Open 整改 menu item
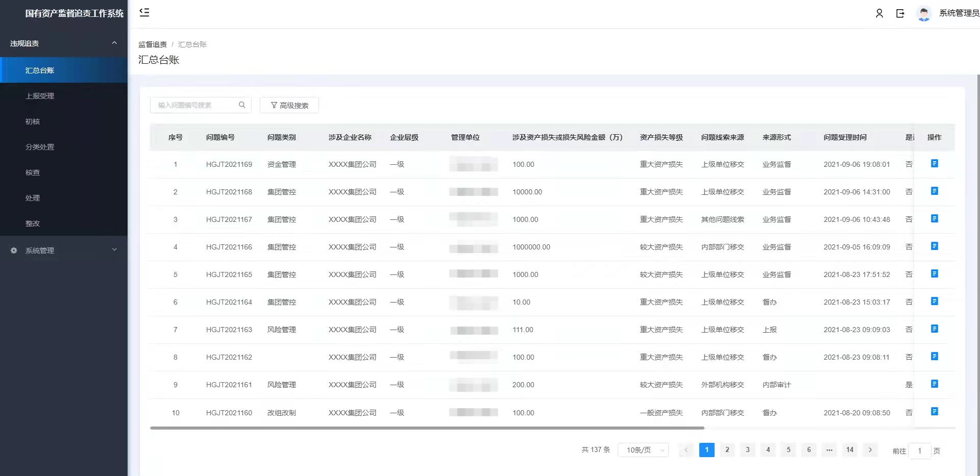This screenshot has width=980, height=476. tap(64, 223)
